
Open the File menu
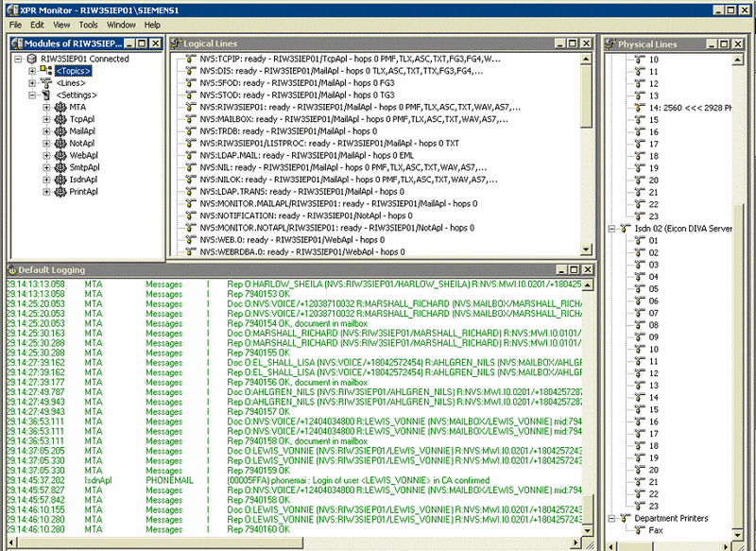pyautogui.click(x=15, y=25)
